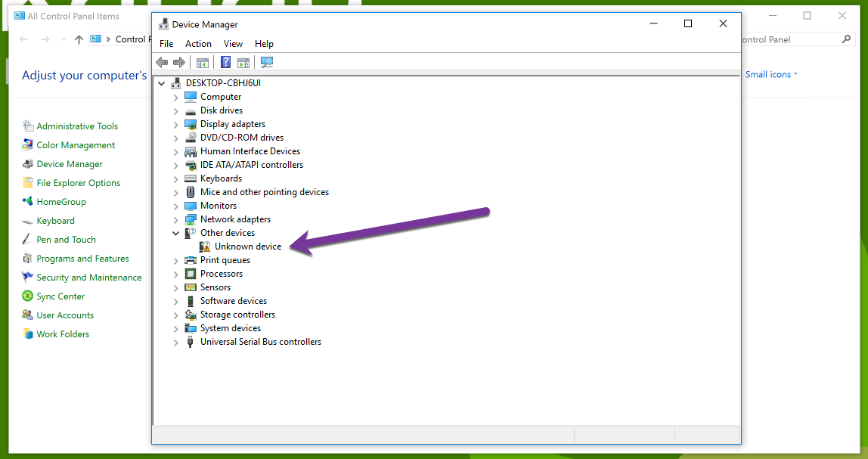Click the Human Interface Devices icon

click(x=191, y=151)
